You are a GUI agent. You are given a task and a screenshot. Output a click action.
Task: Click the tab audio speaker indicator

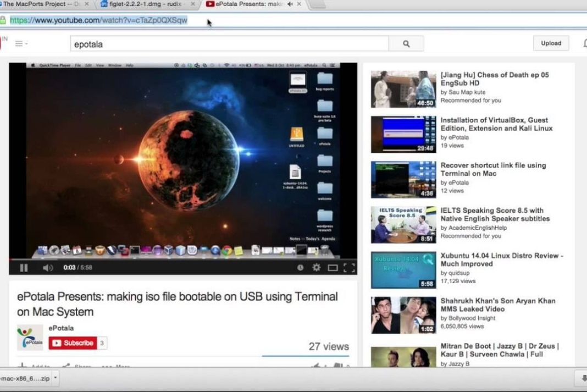(290, 4)
